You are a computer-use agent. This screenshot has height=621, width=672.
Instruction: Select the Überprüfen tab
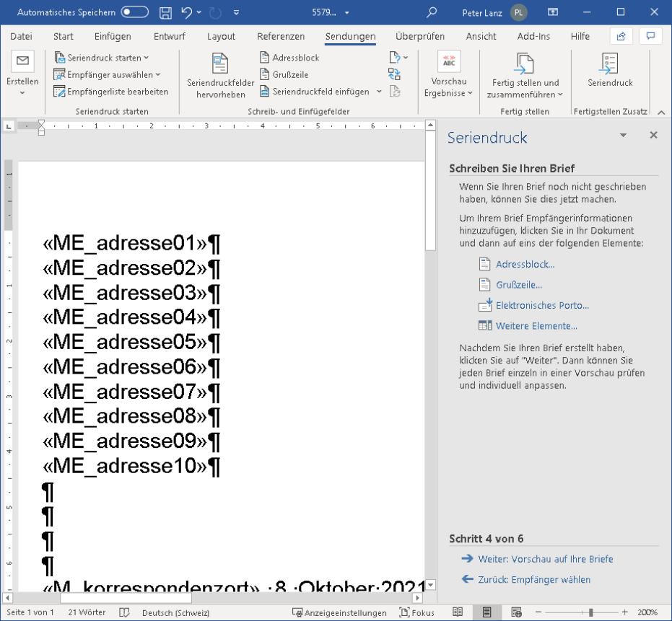[420, 36]
